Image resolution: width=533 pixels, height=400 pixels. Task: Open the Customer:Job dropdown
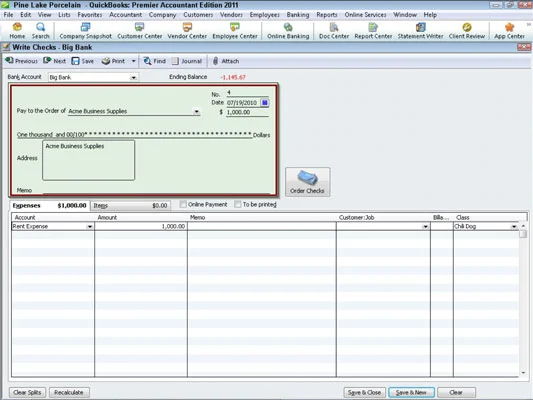(x=425, y=226)
